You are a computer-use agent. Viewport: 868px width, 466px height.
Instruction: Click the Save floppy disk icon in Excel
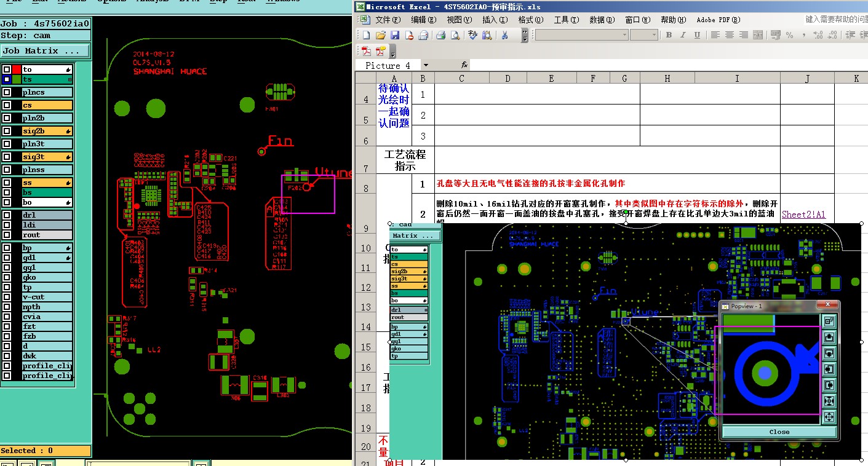[x=395, y=35]
